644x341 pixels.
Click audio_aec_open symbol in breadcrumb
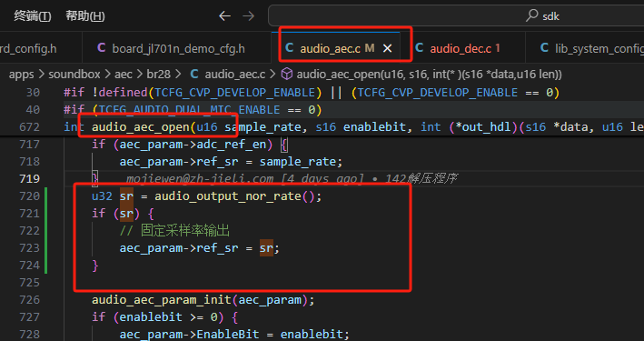(430, 75)
